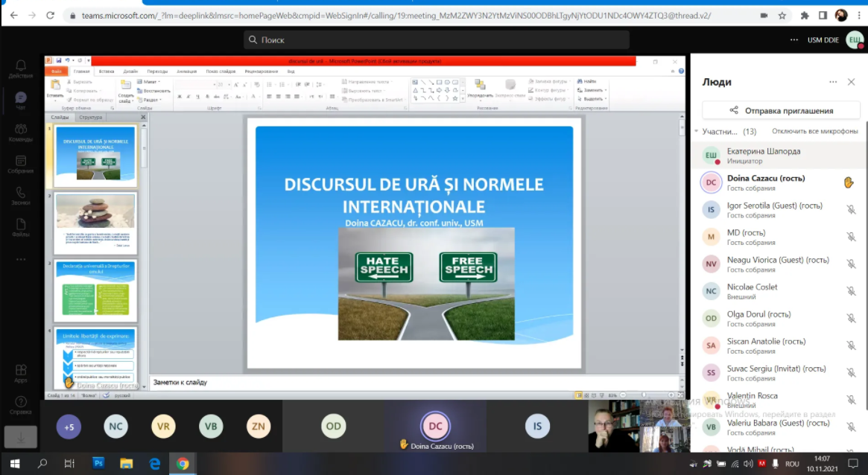Click the download app button in sidebar
Screen dimensions: 868x475
[x=20, y=437]
